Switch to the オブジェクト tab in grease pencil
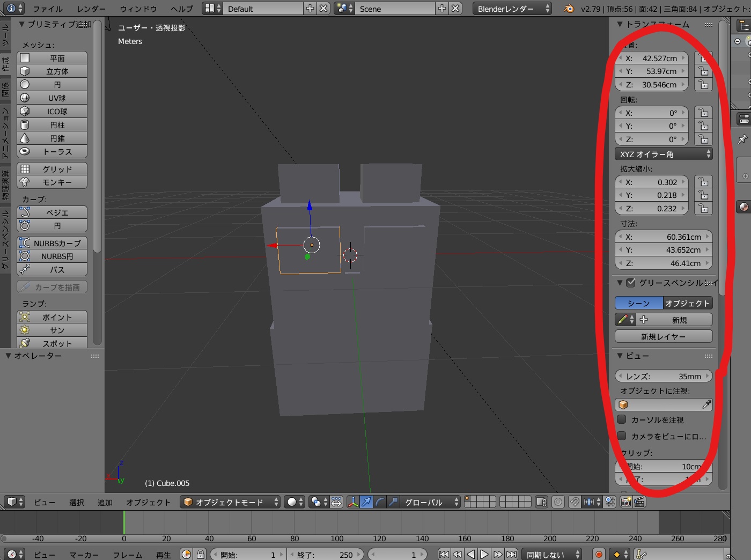 coord(687,303)
